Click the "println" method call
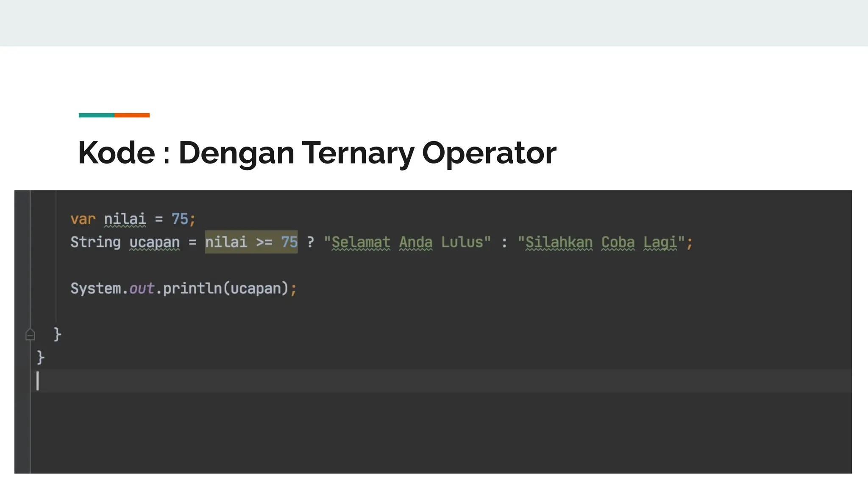 tap(192, 289)
